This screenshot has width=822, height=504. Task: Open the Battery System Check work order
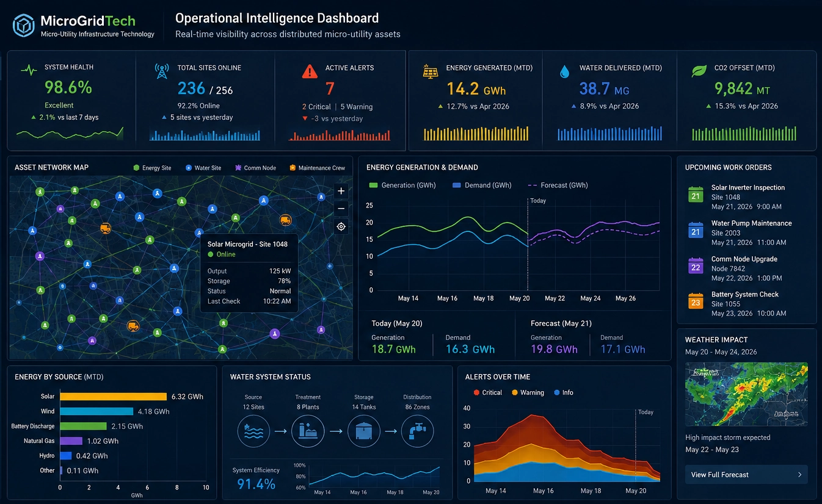tap(747, 304)
